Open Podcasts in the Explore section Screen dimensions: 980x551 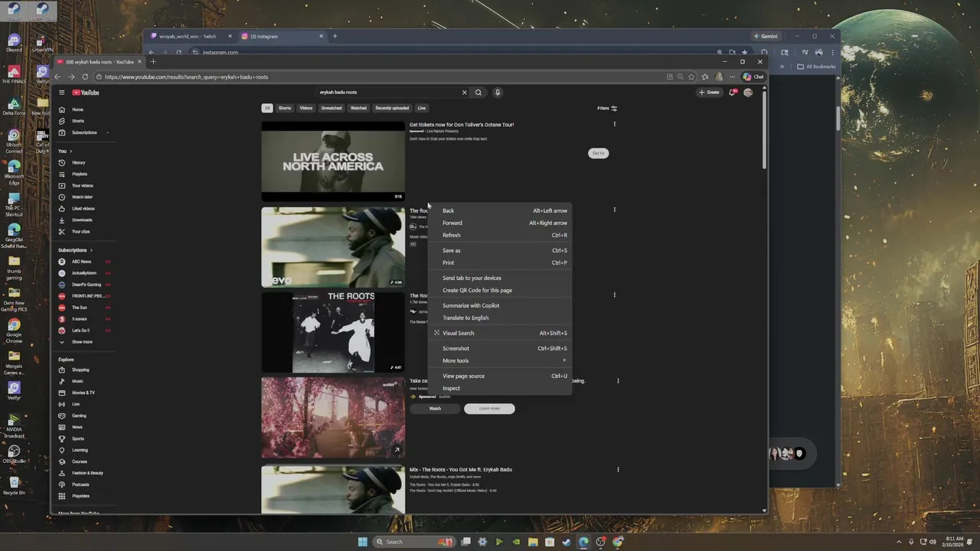click(80, 485)
